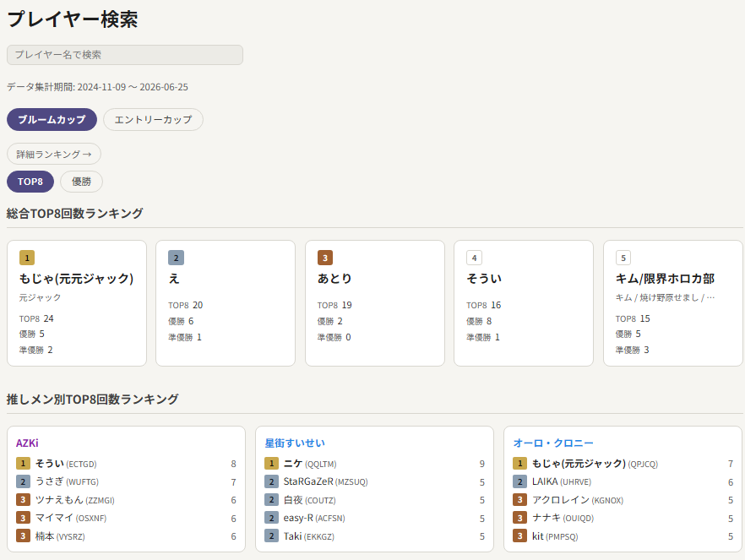Select Taki (EKKGZ) row
The height and width of the screenshot is (560, 745).
pyautogui.click(x=374, y=536)
